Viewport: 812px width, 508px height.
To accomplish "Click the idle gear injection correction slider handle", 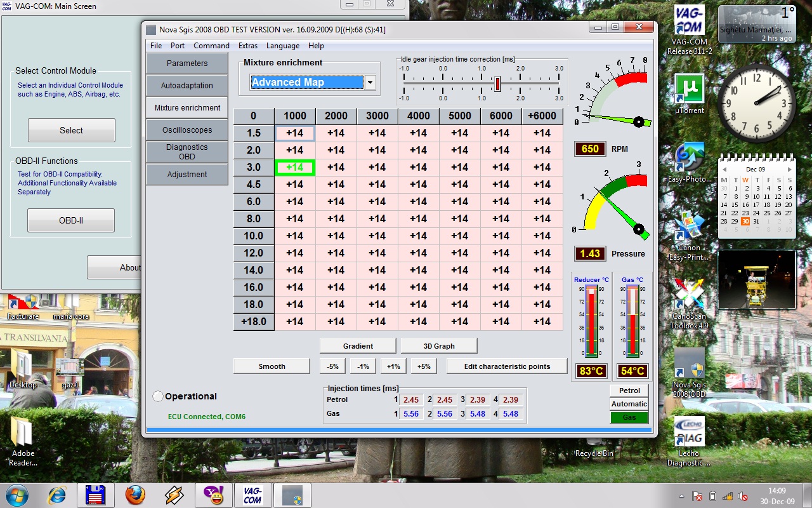I will point(498,83).
